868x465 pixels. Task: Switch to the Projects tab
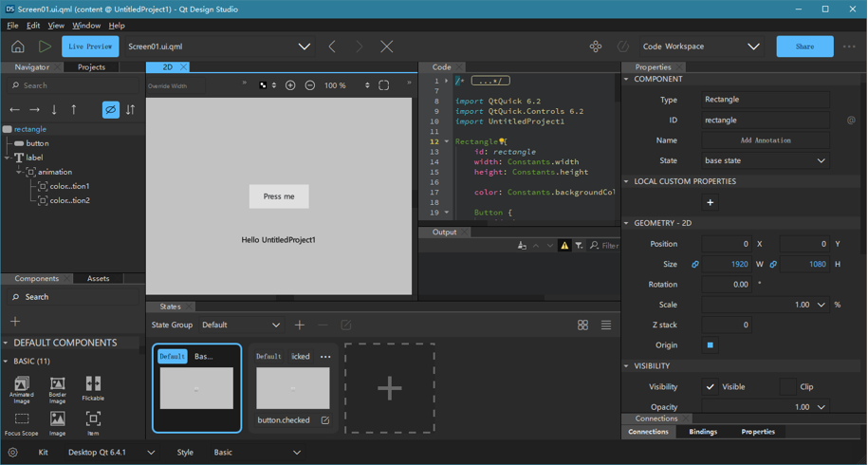91,67
